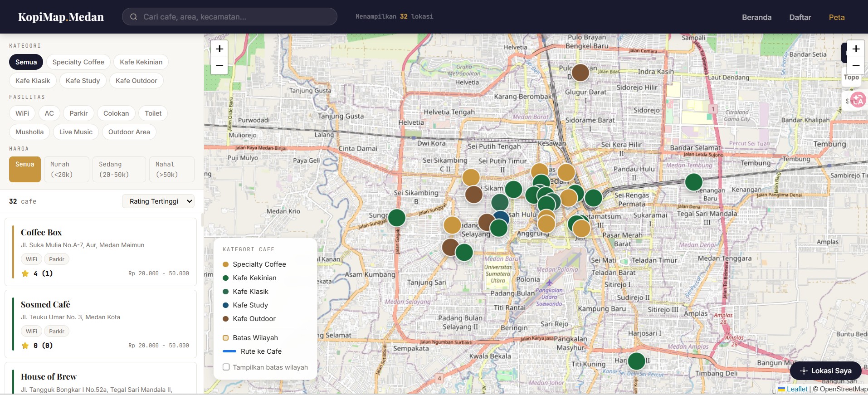Open the Rating Tertinggi sort dropdown

pos(158,201)
